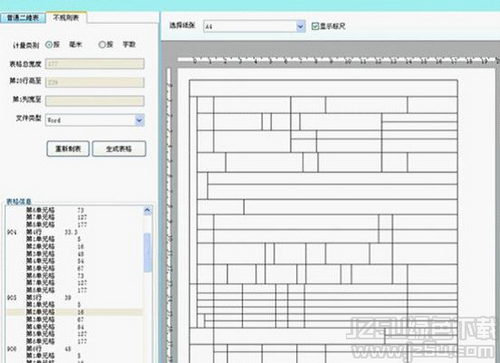Click the 第1列宽度 input field
500x363 pixels.
pos(95,101)
